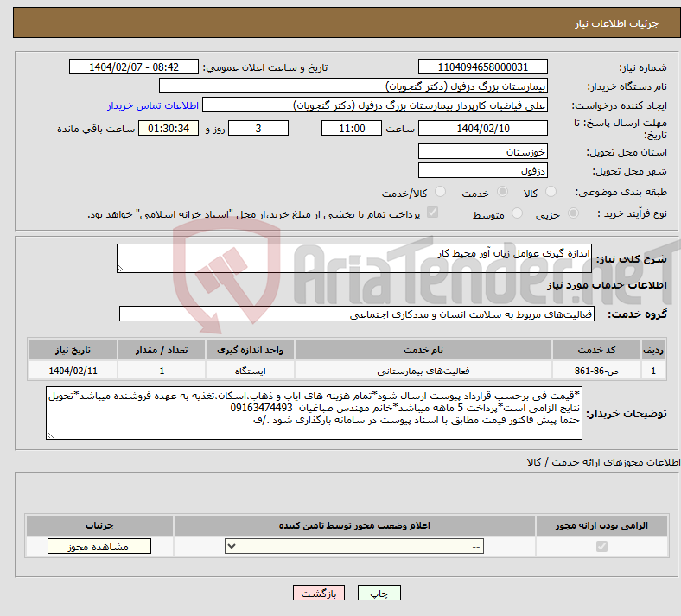681x616 pixels.
Task: Click the buyer organization name field
Action: click(353, 86)
